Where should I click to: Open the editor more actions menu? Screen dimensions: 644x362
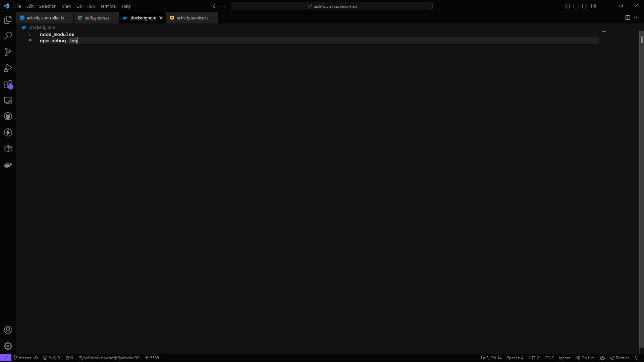[637, 17]
